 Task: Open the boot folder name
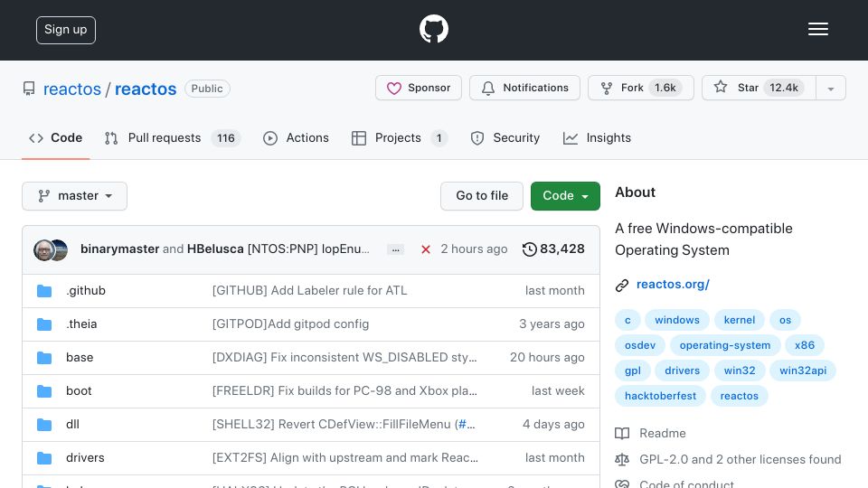tap(79, 390)
